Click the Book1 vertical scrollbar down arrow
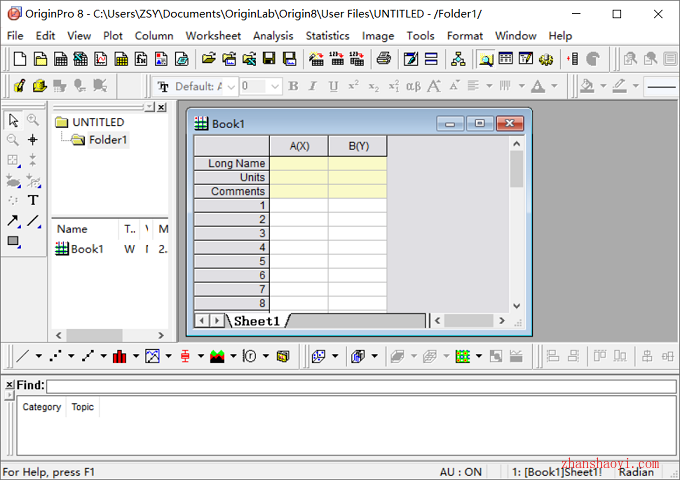Image resolution: width=680 pixels, height=480 pixels. [517, 306]
